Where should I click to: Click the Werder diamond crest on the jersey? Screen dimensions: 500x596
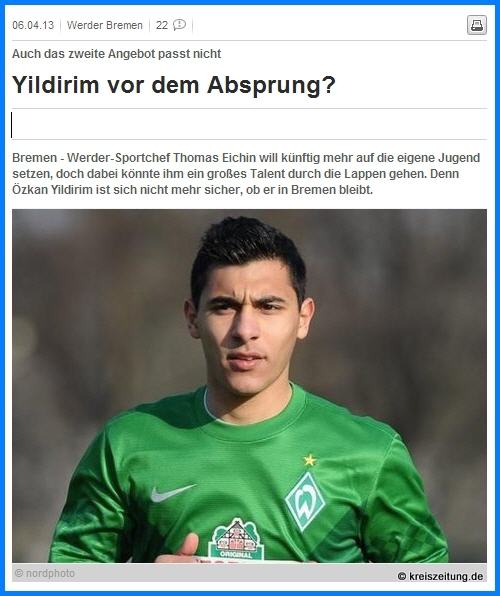305,501
